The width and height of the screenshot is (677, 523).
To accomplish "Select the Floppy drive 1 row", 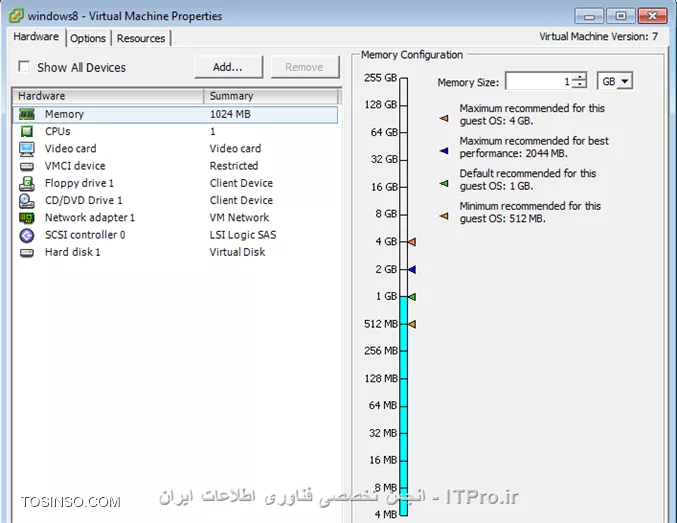I will point(175,183).
